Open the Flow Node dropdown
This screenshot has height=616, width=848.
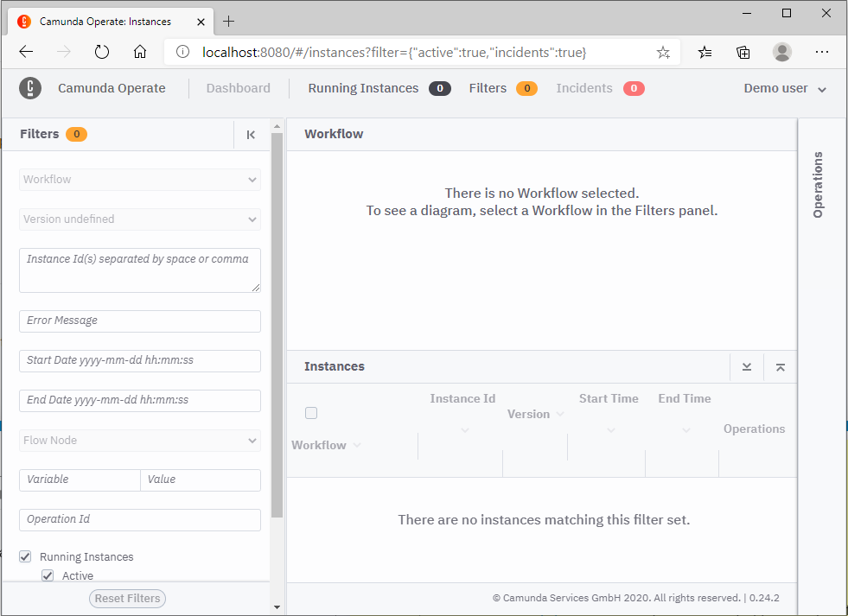[140, 441]
